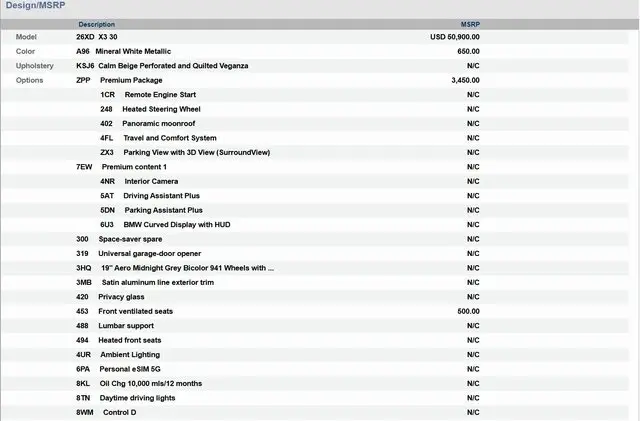This screenshot has width=640, height=421.
Task: Click the 3,450.00 Premium Package price
Action: 465,80
